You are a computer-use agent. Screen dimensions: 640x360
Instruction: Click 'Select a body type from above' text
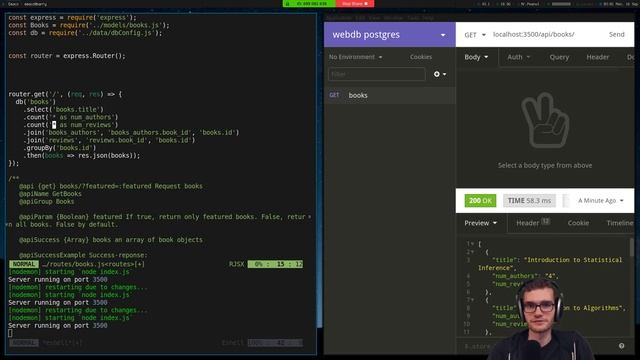coord(545,165)
